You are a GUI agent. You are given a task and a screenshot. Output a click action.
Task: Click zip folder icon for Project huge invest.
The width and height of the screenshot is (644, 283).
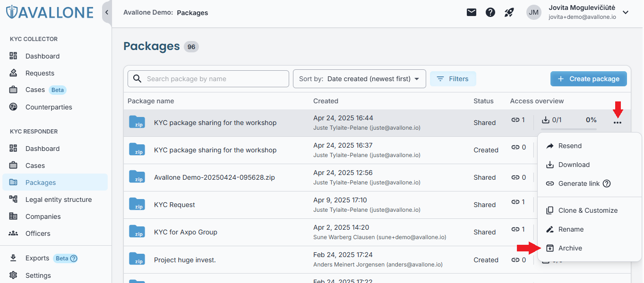pyautogui.click(x=137, y=259)
